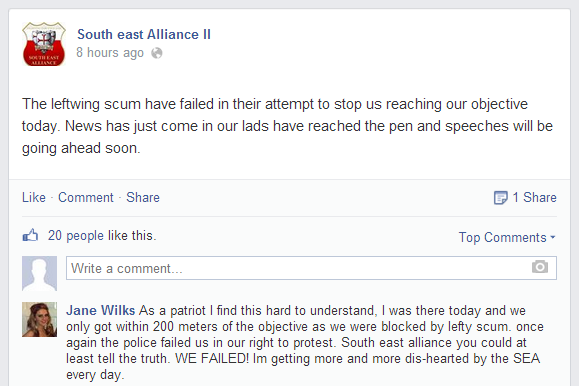
Task: Open the '8 hours ago' post timestamp
Action: point(110,53)
